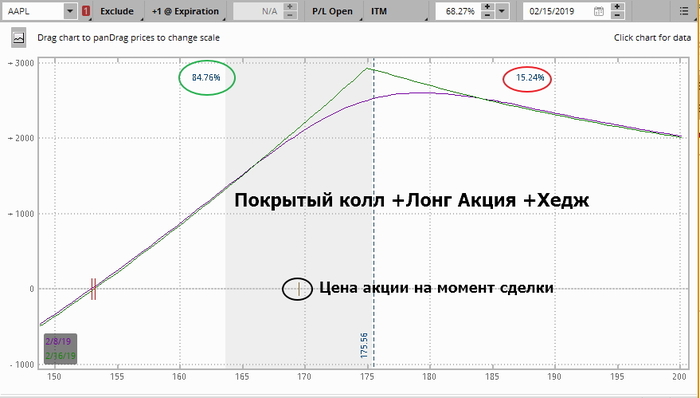Click the peak of the green expiration curve
This screenshot has height=398, width=700.
pyautogui.click(x=367, y=68)
